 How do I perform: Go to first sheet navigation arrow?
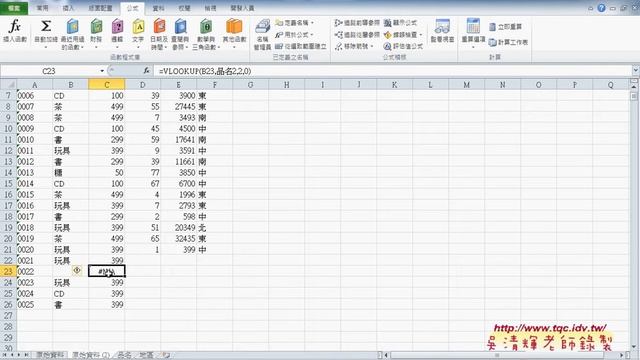click(4, 356)
